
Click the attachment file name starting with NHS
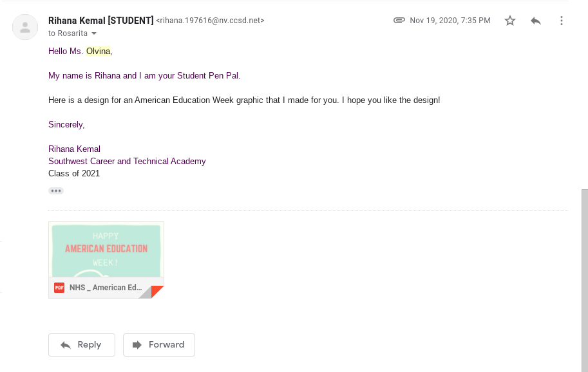point(105,288)
